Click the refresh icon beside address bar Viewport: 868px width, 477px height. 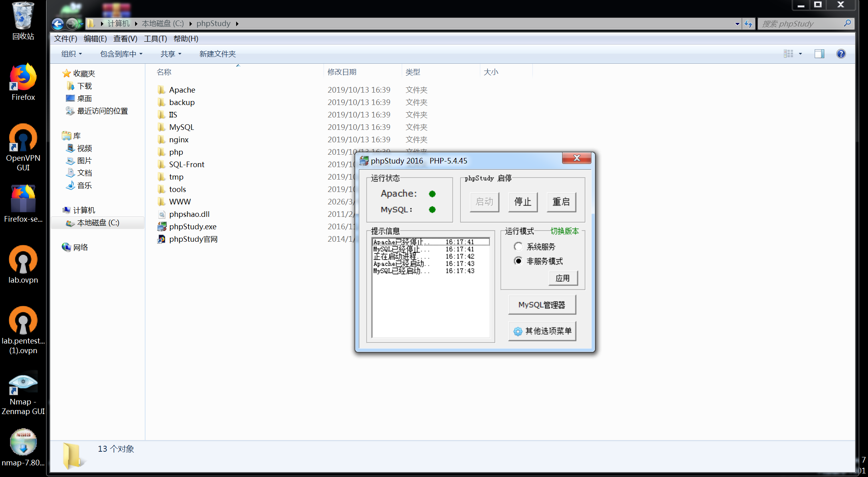coord(748,24)
